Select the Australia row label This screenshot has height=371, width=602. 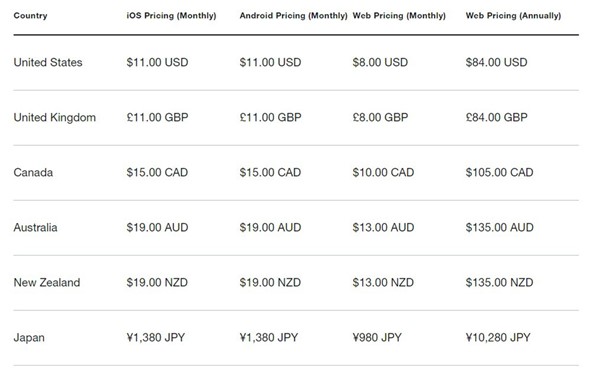[35, 227]
